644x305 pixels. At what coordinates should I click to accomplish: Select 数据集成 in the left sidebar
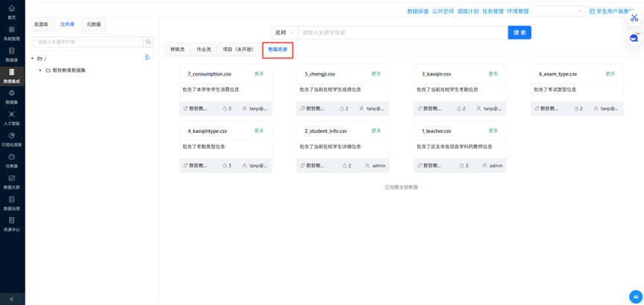tap(12, 76)
